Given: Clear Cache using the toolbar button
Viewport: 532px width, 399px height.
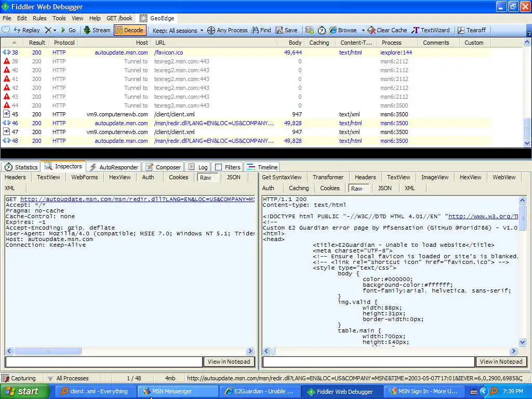Looking at the screenshot, I should tap(388, 30).
